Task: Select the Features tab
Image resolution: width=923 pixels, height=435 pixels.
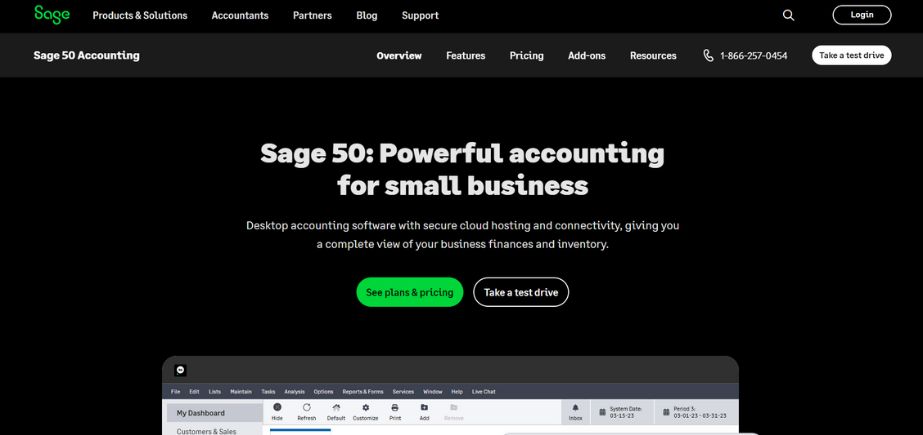Action: coord(466,55)
